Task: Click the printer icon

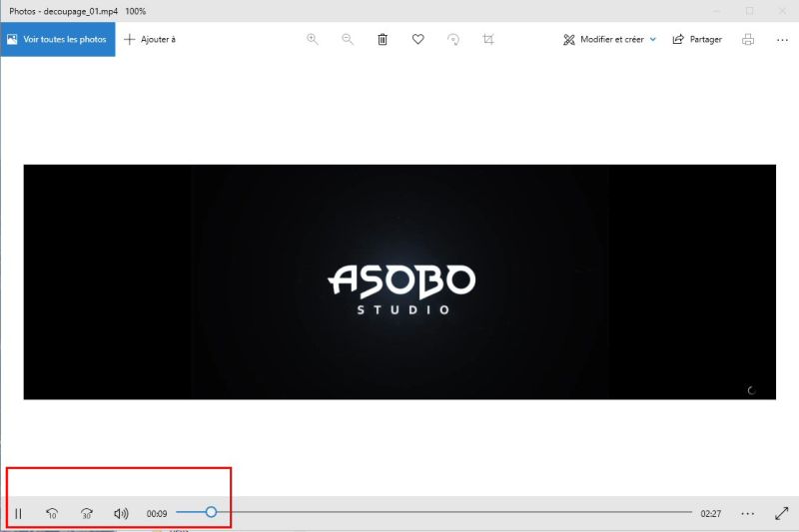Action: 747,39
